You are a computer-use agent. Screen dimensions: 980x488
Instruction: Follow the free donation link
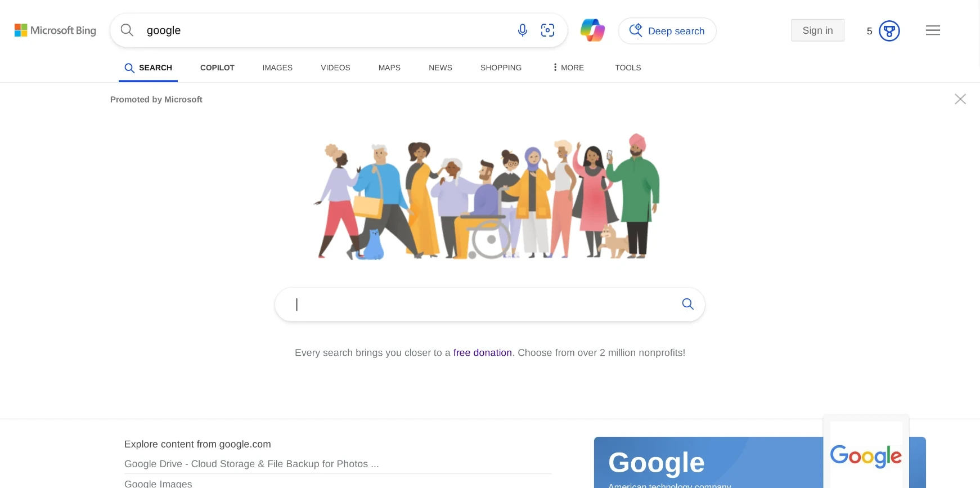(x=483, y=353)
